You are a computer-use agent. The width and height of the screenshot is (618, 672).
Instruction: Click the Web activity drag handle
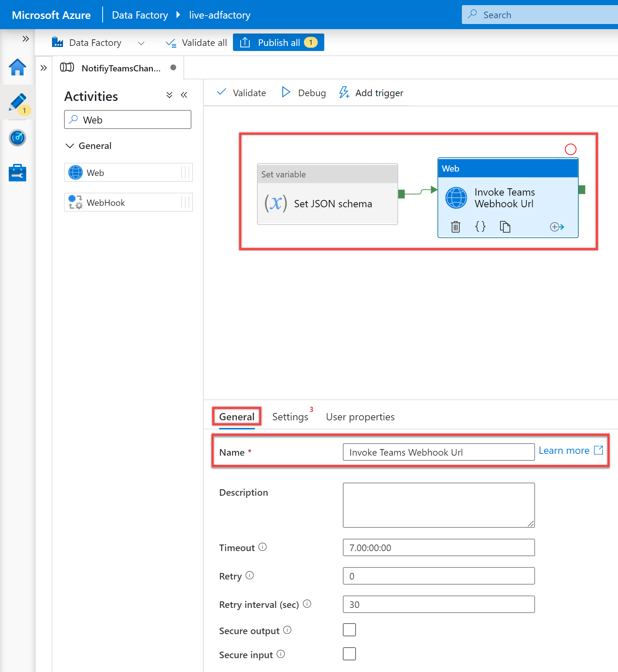click(186, 172)
